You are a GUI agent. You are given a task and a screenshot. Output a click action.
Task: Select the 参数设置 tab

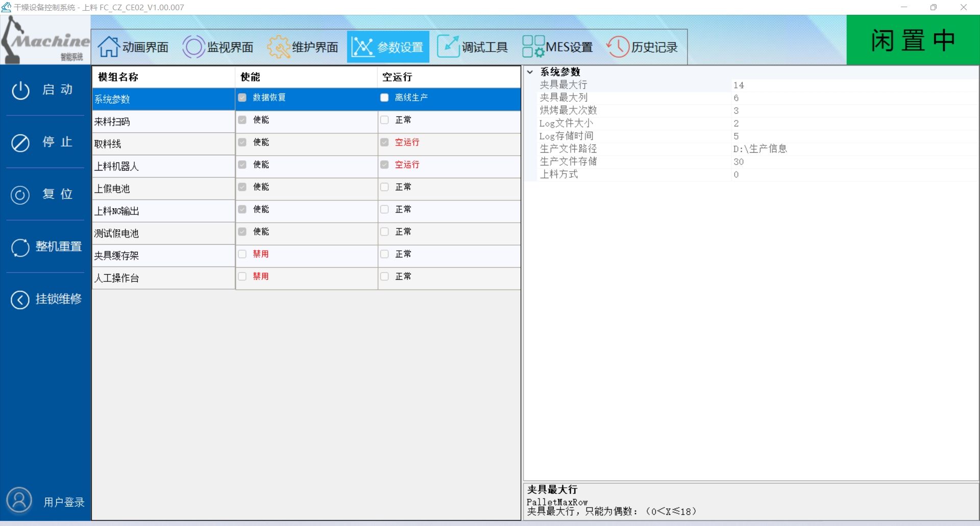[388, 47]
